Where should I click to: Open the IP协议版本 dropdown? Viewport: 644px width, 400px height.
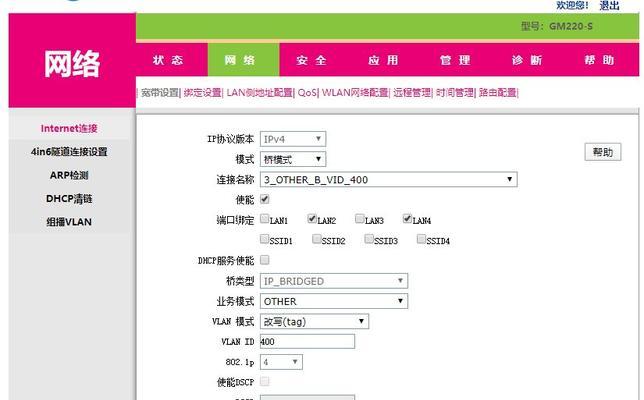point(293,139)
